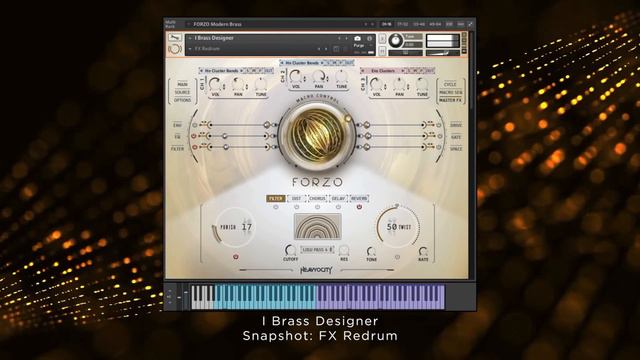The width and height of the screenshot is (640, 360).
Task: Expand the FX Redrum snapshot dropdown
Action: coord(190,49)
